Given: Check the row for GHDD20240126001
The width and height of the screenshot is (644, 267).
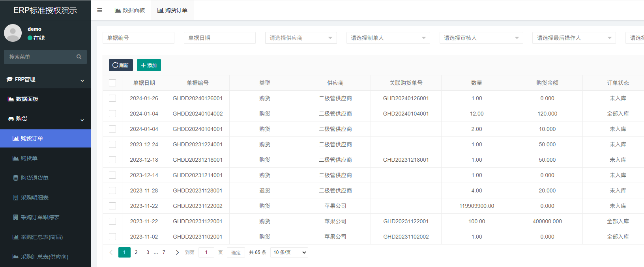Looking at the screenshot, I should (112, 98).
